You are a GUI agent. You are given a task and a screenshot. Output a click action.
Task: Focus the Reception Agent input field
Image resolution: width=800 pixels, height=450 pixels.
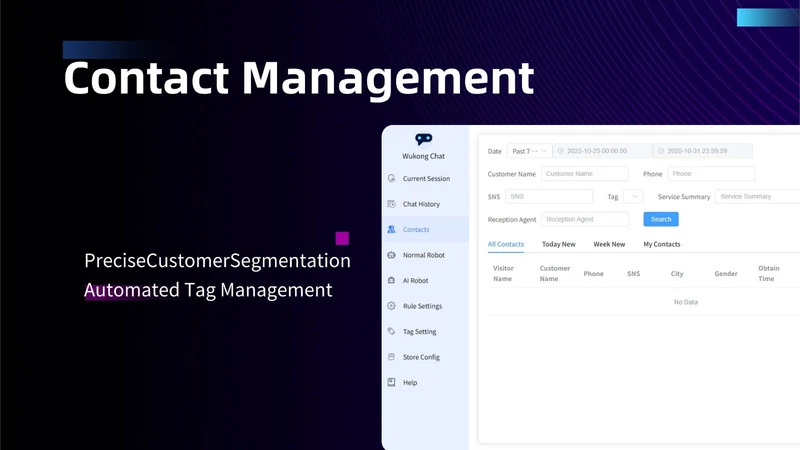pyautogui.click(x=585, y=219)
